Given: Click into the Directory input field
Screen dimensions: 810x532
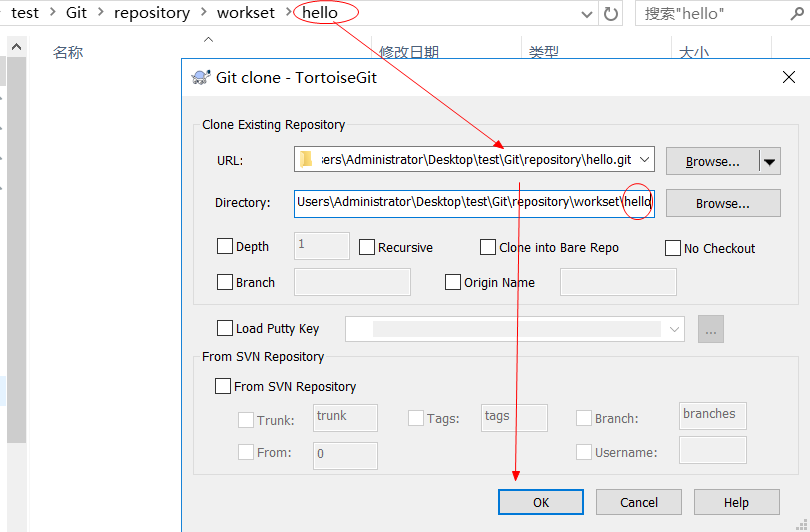Looking at the screenshot, I should coord(474,204).
